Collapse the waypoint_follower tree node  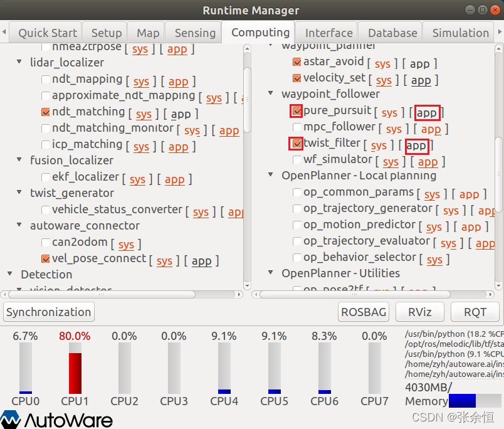[x=271, y=93]
